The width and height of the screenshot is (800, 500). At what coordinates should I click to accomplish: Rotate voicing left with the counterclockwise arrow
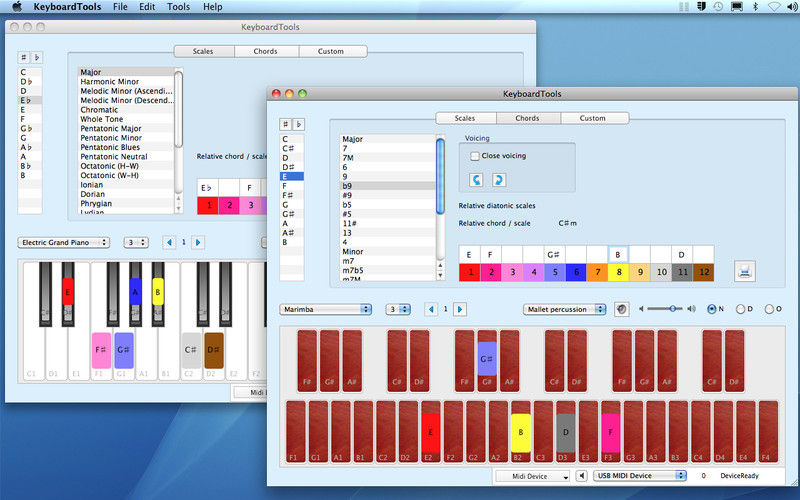pos(476,180)
